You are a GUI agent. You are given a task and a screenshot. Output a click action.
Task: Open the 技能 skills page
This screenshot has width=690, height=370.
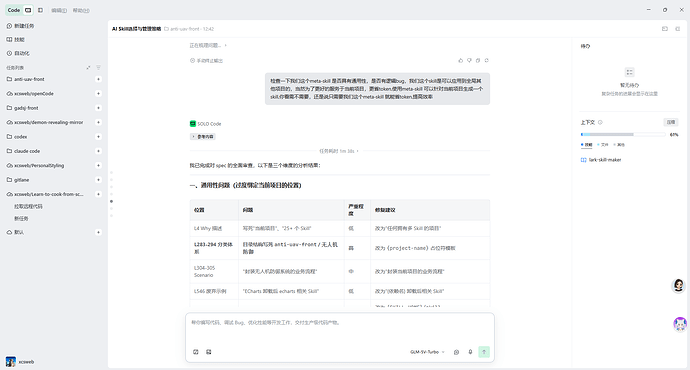click(16, 40)
